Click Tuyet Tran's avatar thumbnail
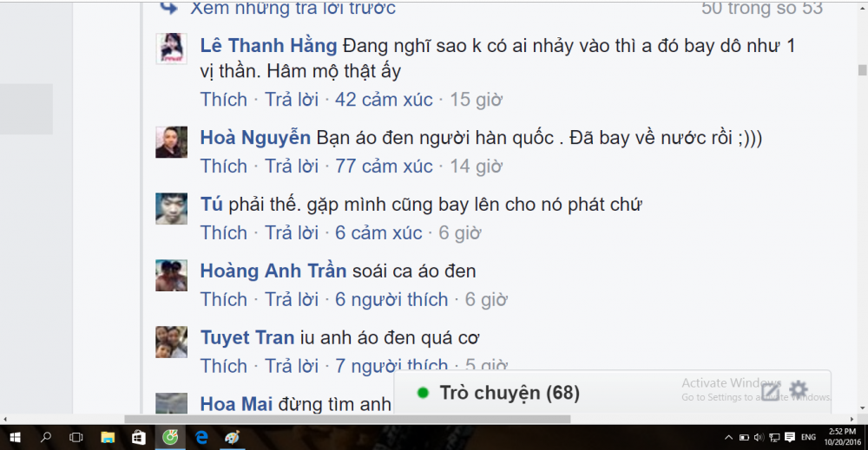The image size is (868, 450). (x=171, y=342)
